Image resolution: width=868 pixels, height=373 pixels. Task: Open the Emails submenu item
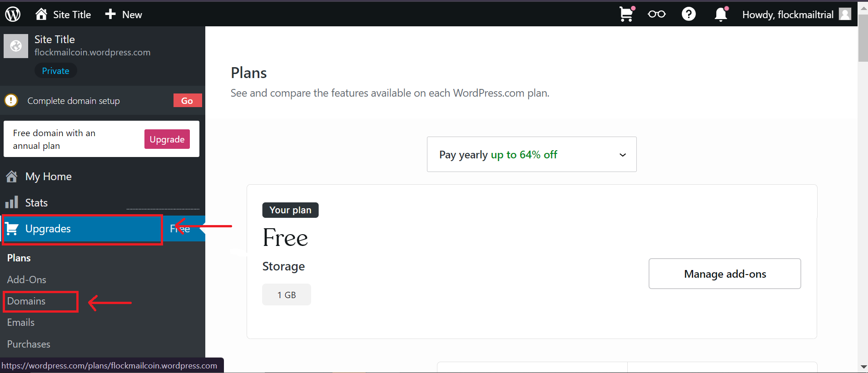pos(21,322)
